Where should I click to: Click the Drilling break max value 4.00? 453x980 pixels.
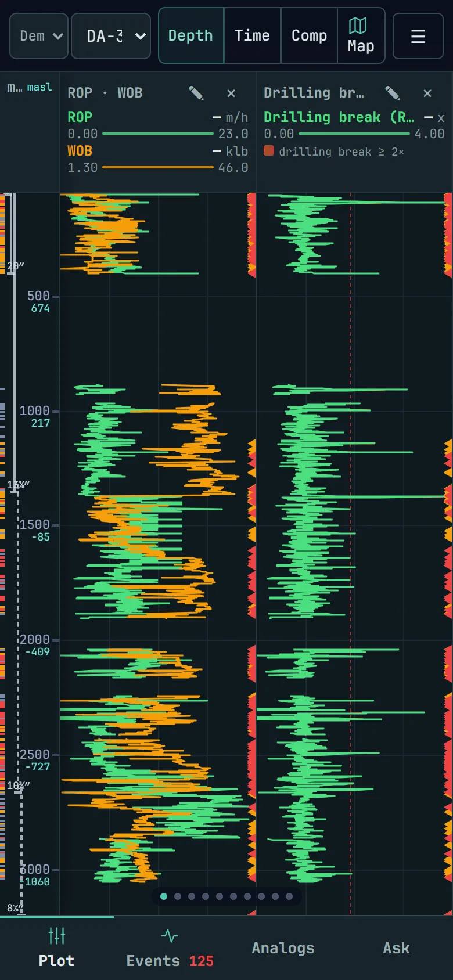(429, 134)
